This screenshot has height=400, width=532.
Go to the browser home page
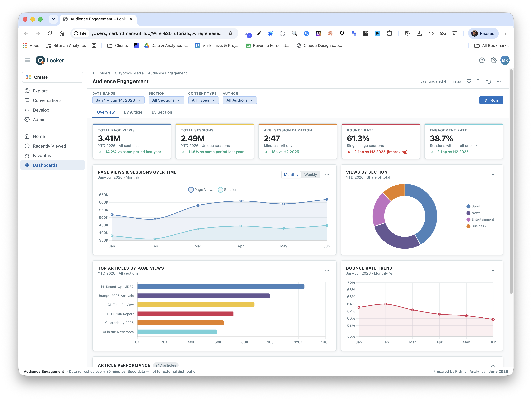tap(62, 33)
